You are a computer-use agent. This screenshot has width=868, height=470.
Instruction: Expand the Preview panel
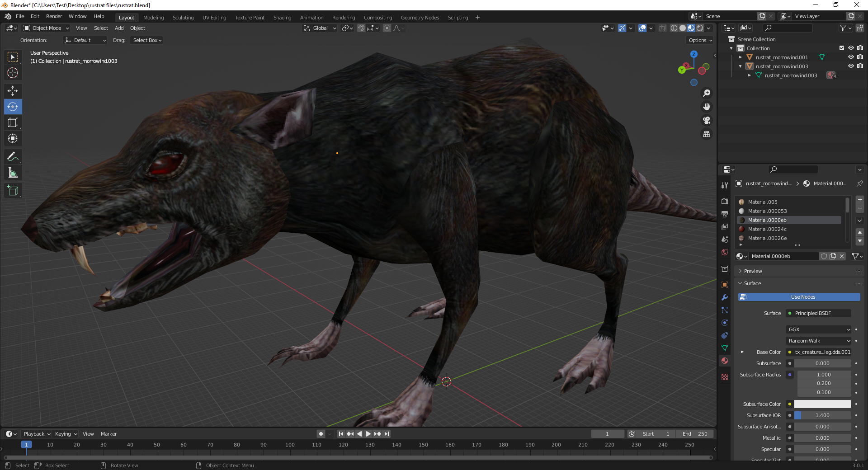[x=753, y=271]
